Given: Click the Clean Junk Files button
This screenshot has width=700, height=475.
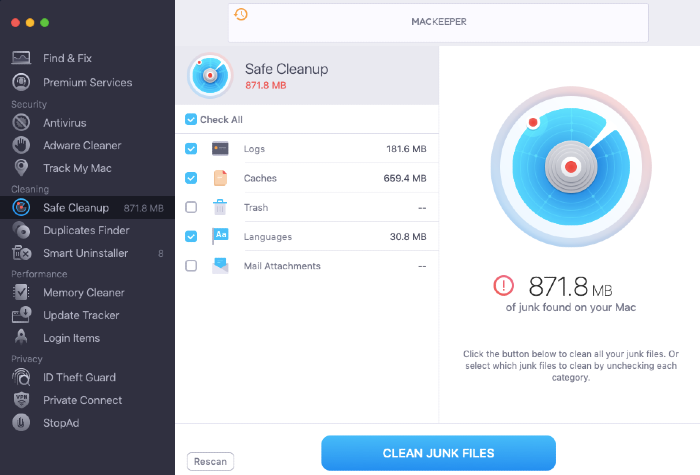Looking at the screenshot, I should point(438,453).
